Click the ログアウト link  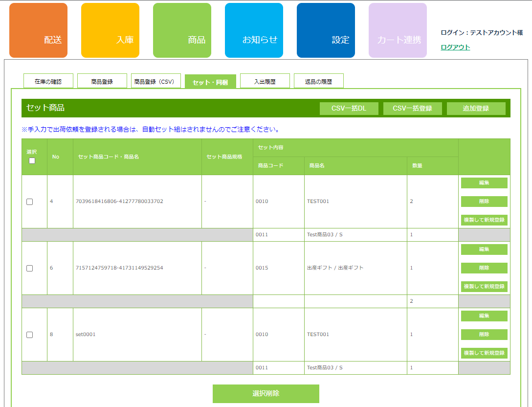[x=455, y=47]
